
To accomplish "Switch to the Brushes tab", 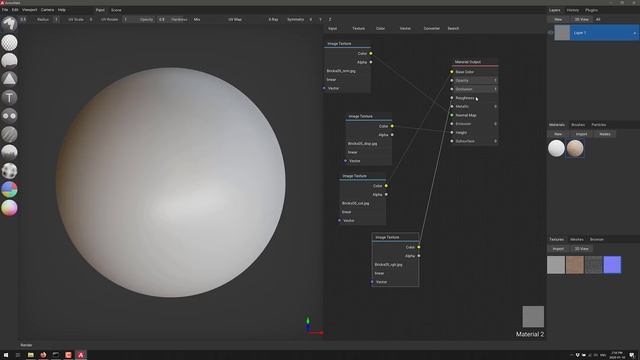I will tap(578, 125).
